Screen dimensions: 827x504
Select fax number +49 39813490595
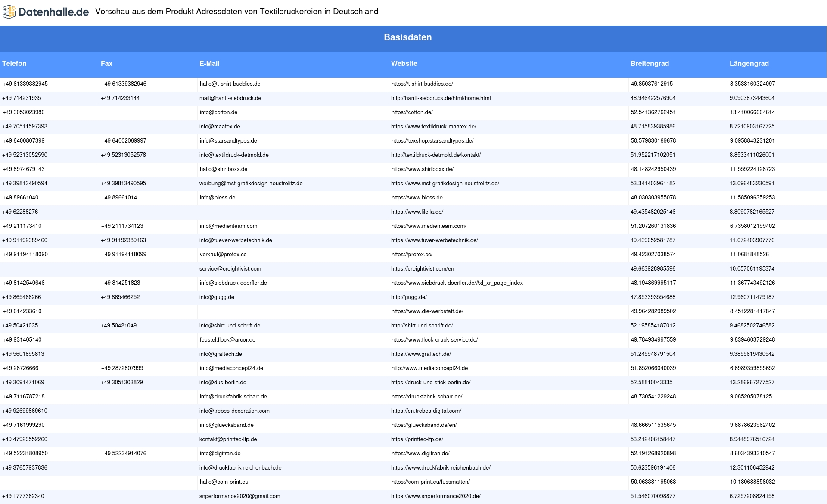[x=123, y=184]
